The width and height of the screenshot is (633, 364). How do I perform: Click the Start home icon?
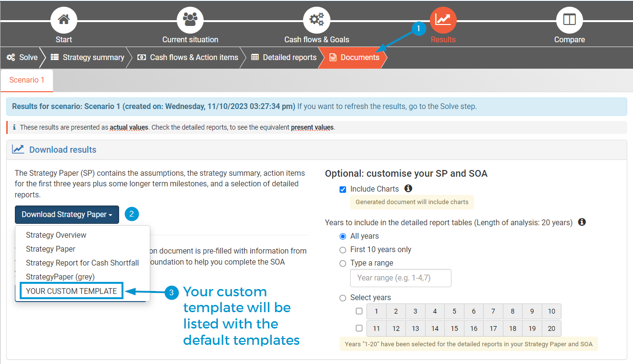click(x=64, y=20)
